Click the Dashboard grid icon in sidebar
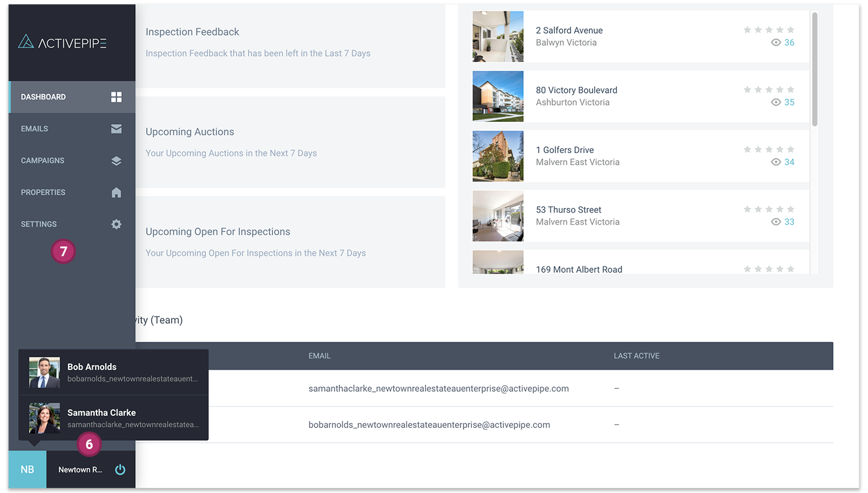This screenshot has width=868, height=493. pos(116,97)
